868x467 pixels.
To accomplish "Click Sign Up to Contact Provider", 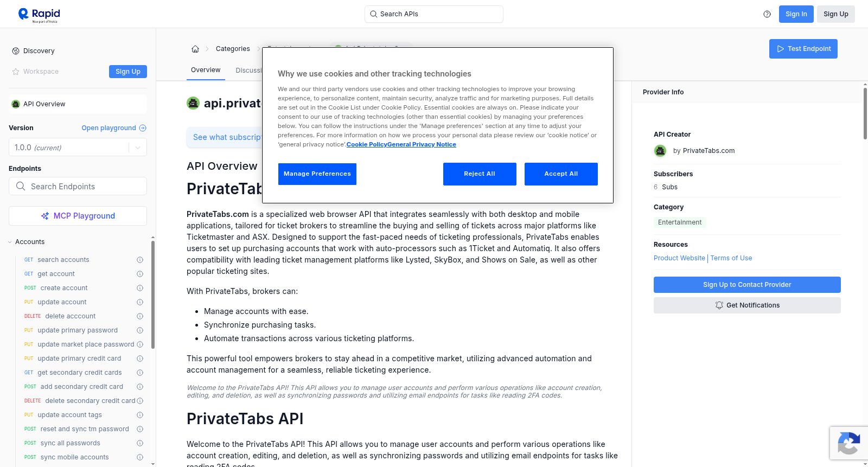I will pos(747,285).
